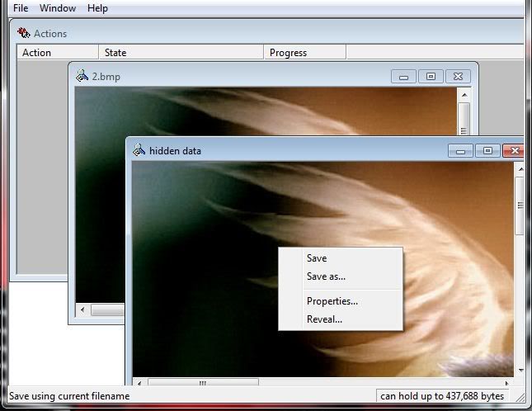Select Save as... in the context menu

(326, 276)
